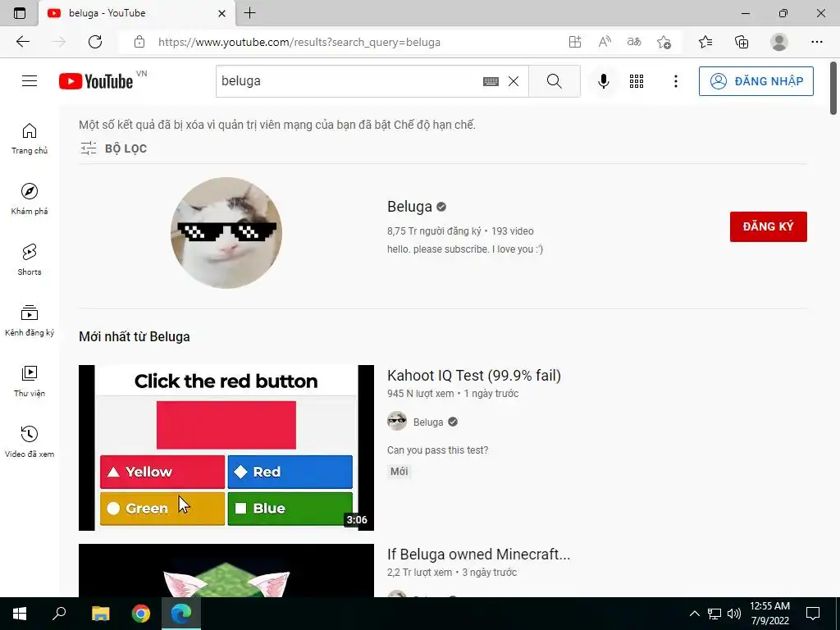This screenshot has height=630, width=840.
Task: Click Microsoft Edge in the taskbar
Action: 181,614
